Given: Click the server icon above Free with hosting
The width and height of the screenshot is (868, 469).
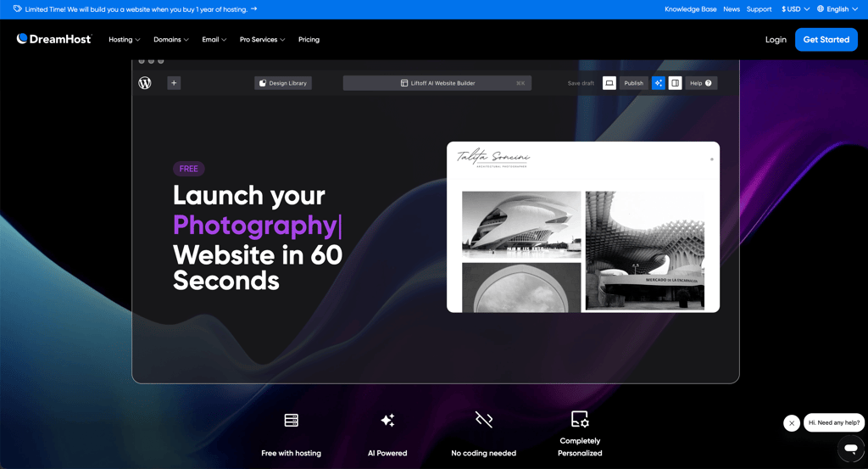Looking at the screenshot, I should pyautogui.click(x=292, y=421).
